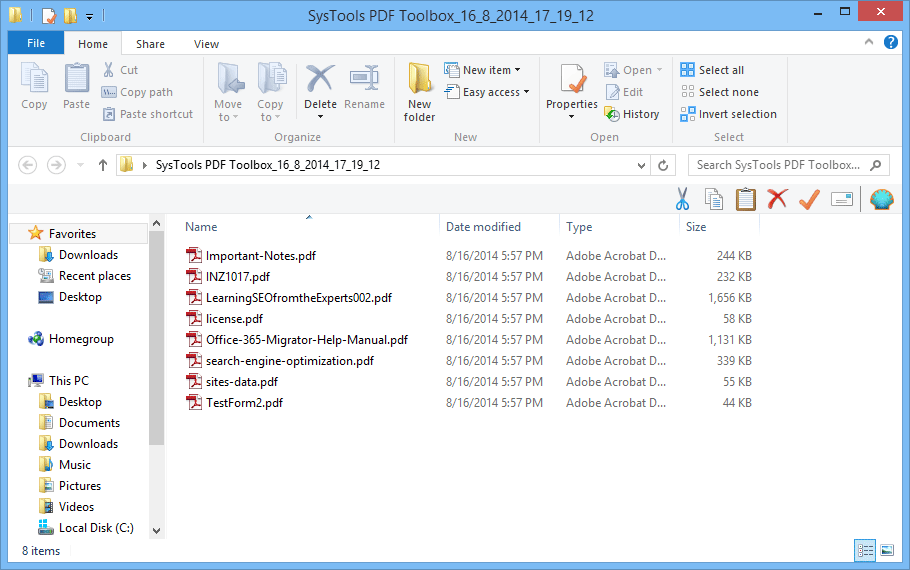Click Select all in the ribbon
Screen dimensions: 910x570
click(712, 70)
